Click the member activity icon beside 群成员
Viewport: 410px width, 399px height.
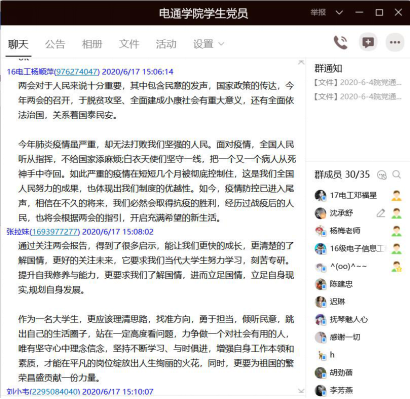click(x=382, y=175)
